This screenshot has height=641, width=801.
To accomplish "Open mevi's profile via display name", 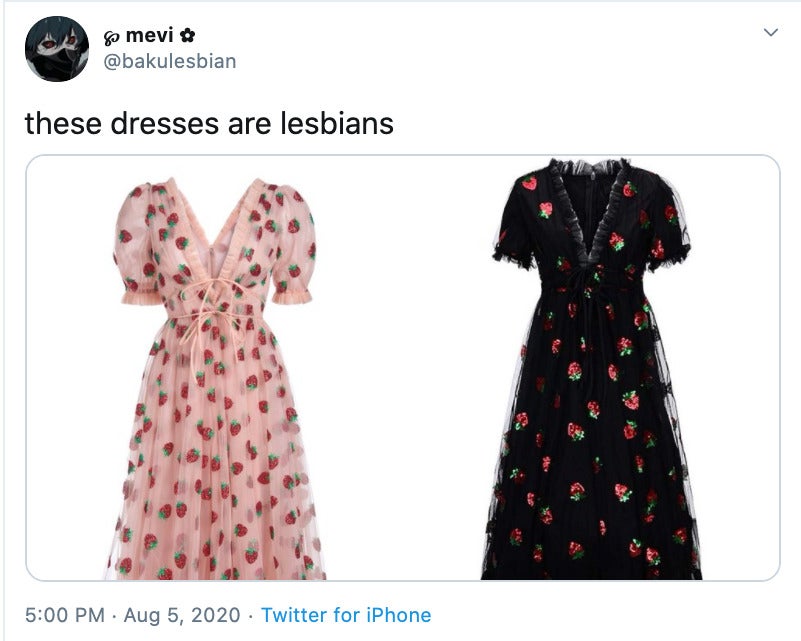I will (149, 35).
